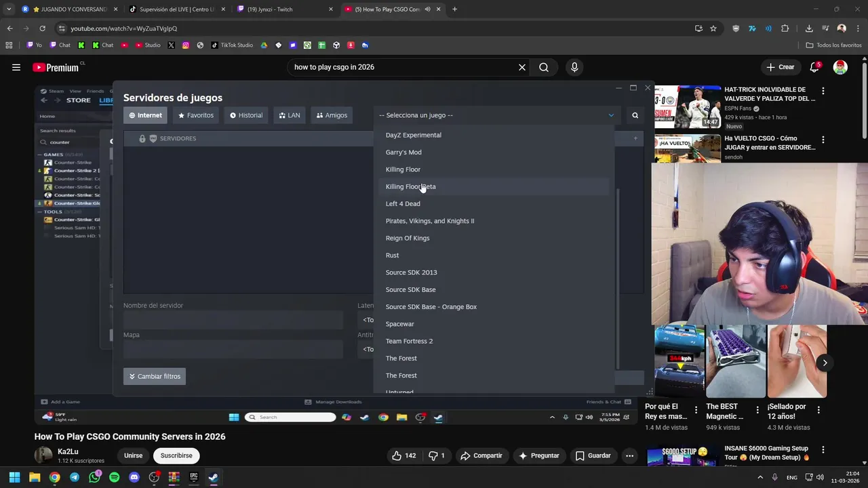
Task: Click the Chrome address bar URL
Action: pyautogui.click(x=123, y=28)
